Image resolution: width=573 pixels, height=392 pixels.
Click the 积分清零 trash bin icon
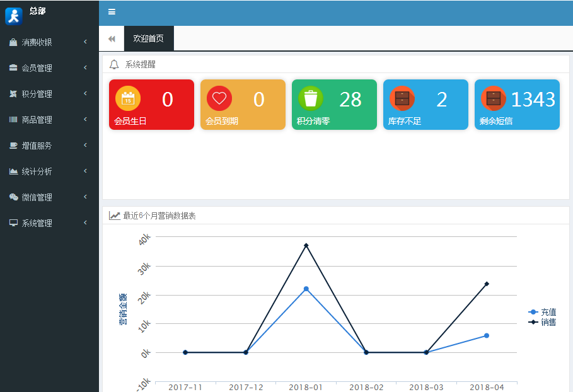[311, 98]
